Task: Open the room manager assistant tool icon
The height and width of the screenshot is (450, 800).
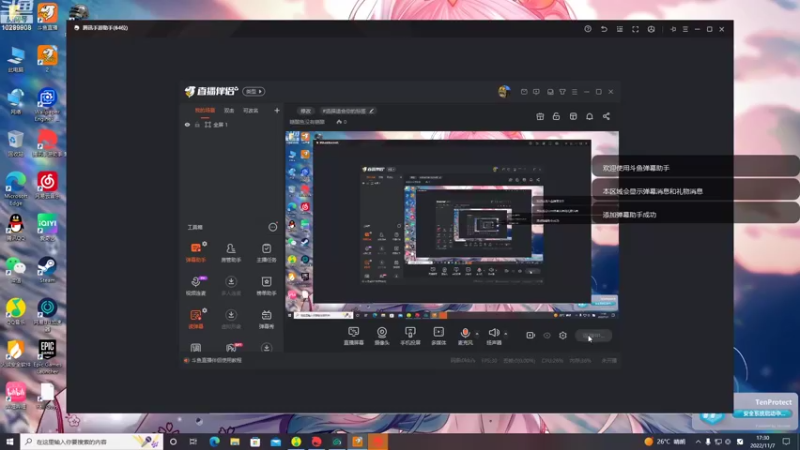Action: [x=231, y=253]
